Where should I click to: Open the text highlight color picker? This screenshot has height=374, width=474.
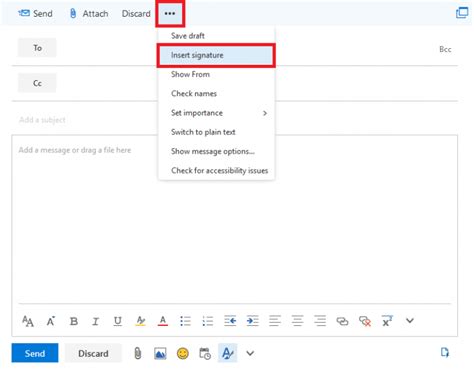point(140,321)
